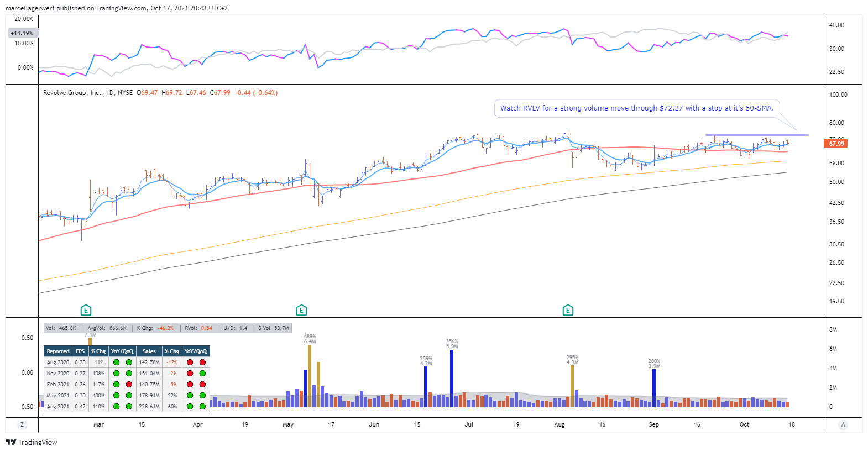The width and height of the screenshot is (868, 452).
Task: Click the Aug 2021 row date cell
Action: pos(58,407)
